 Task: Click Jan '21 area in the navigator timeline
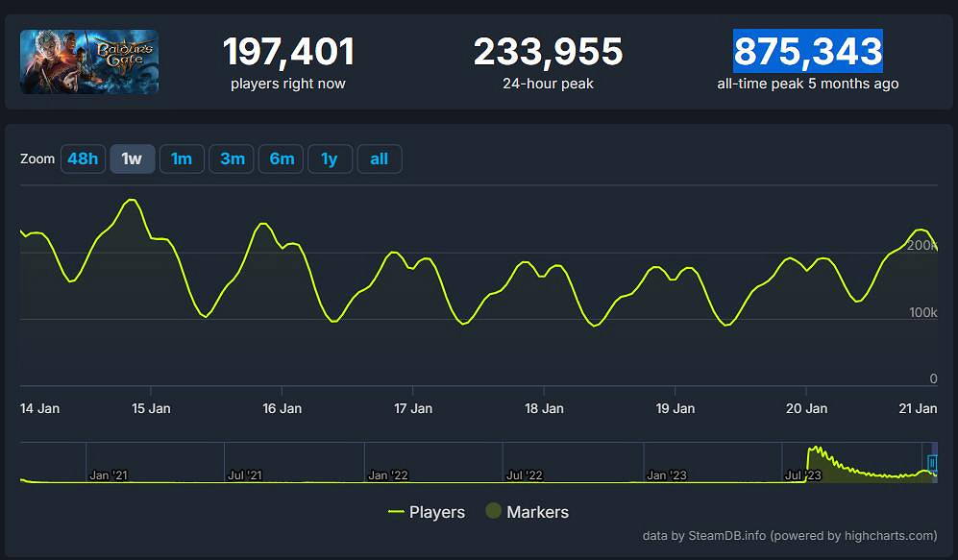[x=108, y=475]
